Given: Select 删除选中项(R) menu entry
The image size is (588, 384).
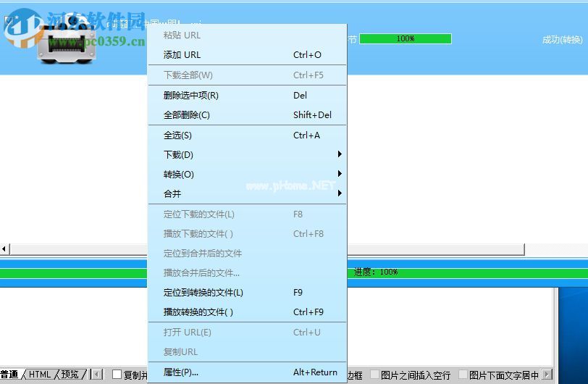Looking at the screenshot, I should coord(247,96).
